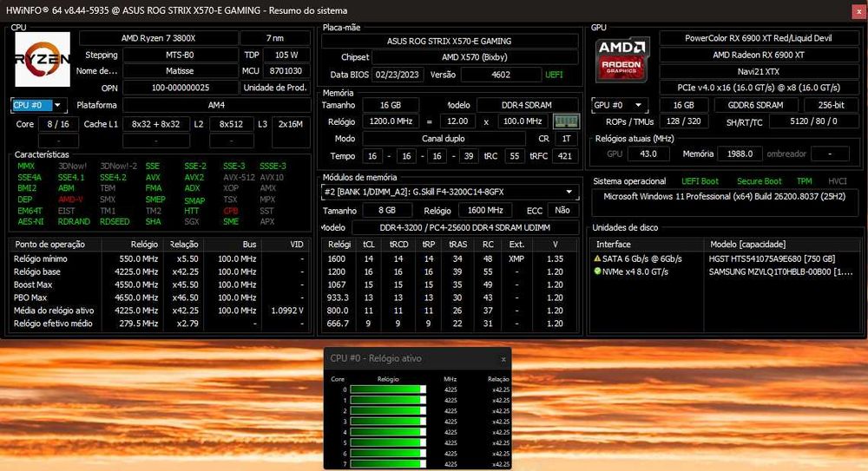Open the CPU #0 selector dropdown
Screen dimensions: 868x471
[39, 105]
